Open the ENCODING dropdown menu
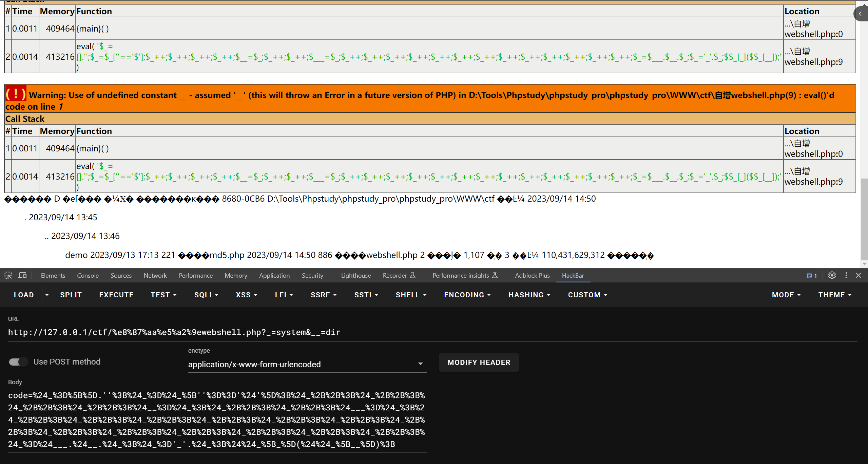 coord(467,295)
